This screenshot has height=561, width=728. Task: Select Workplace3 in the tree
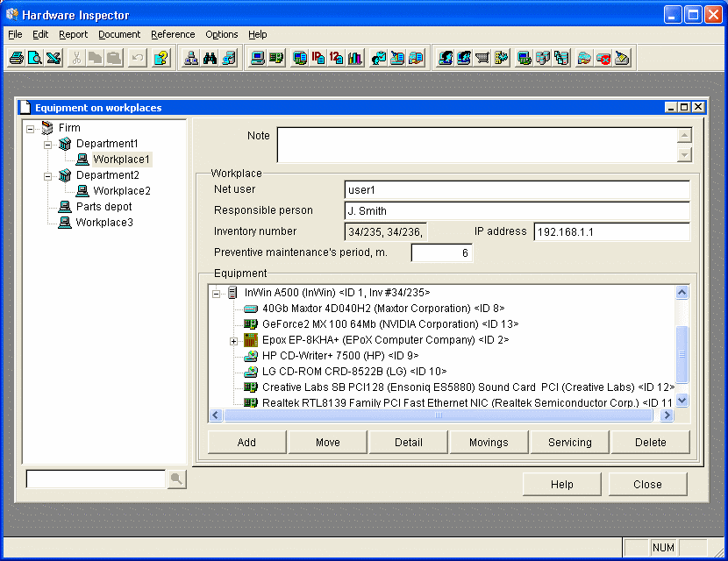tap(104, 223)
